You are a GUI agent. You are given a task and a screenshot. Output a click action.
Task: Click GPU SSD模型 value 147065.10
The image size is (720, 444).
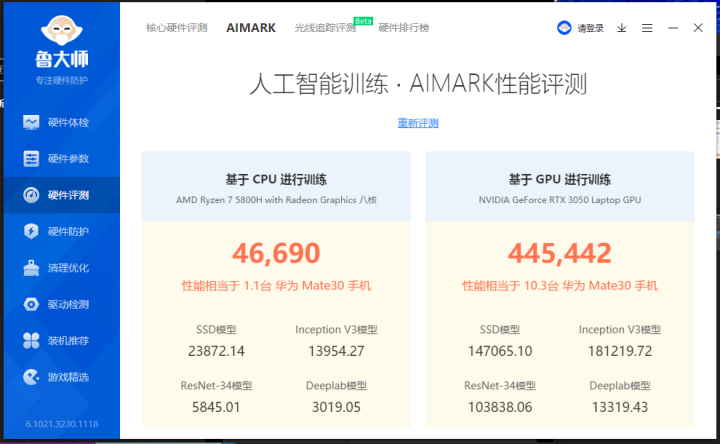pos(500,351)
